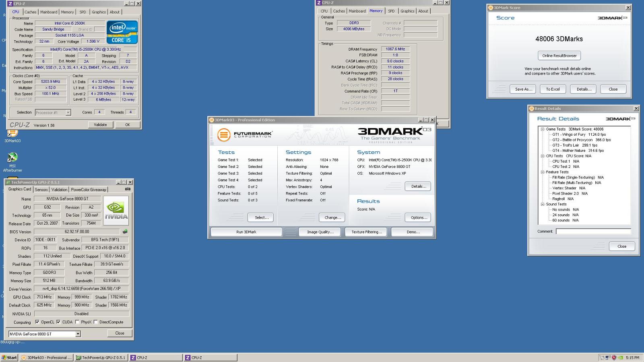Switch to the Sensors tab in GPU-Z
Screen dimensions: 644x362
pos(41,190)
